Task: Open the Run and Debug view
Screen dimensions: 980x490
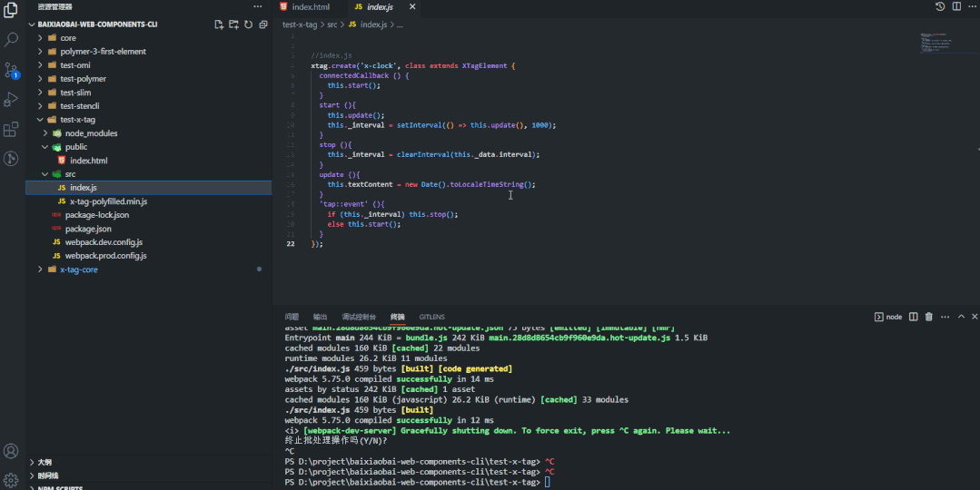Action: (x=12, y=99)
